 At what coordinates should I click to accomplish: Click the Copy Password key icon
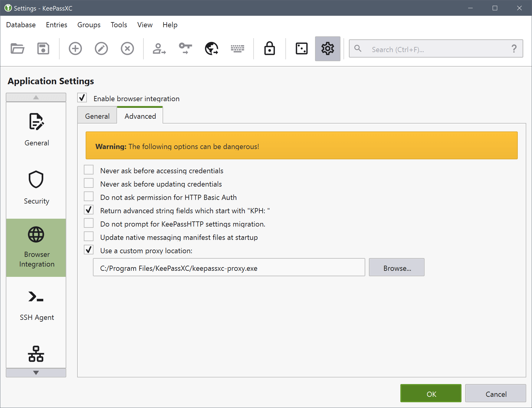click(185, 48)
